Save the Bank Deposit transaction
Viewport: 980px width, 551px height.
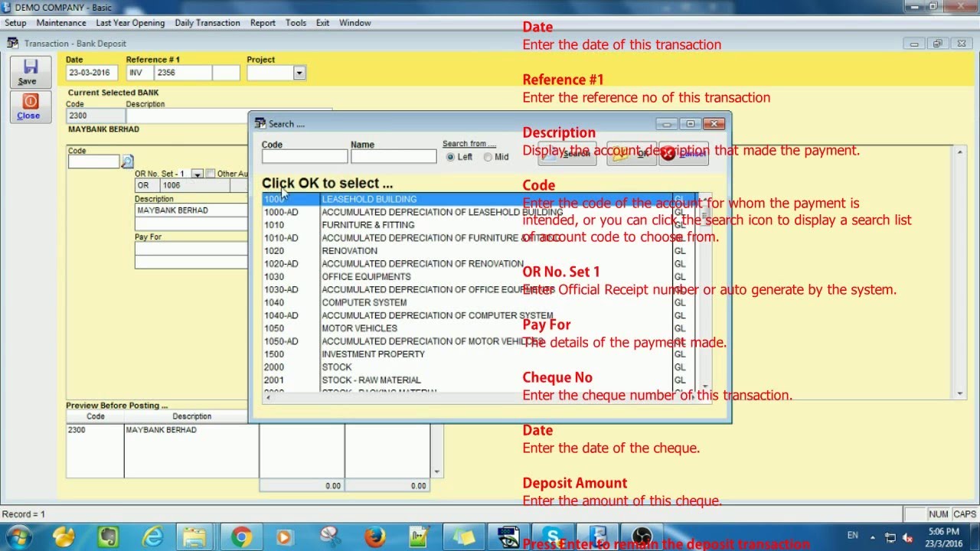pos(31,72)
